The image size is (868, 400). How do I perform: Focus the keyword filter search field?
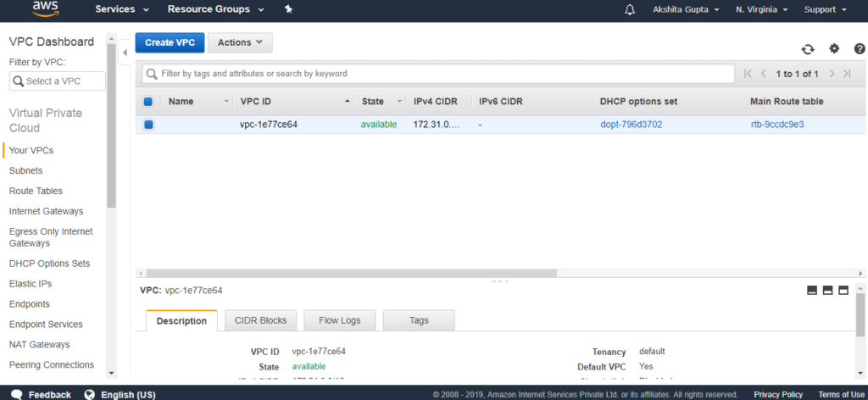tap(438, 74)
